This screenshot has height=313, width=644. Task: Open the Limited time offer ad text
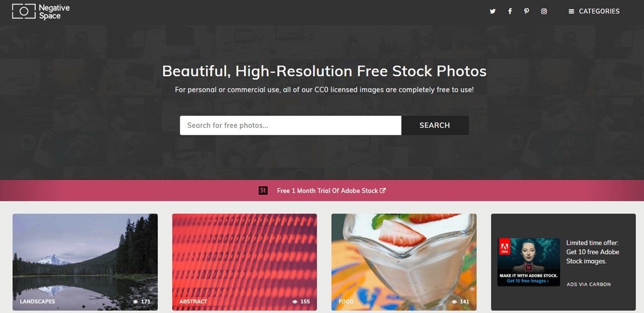[x=593, y=252]
